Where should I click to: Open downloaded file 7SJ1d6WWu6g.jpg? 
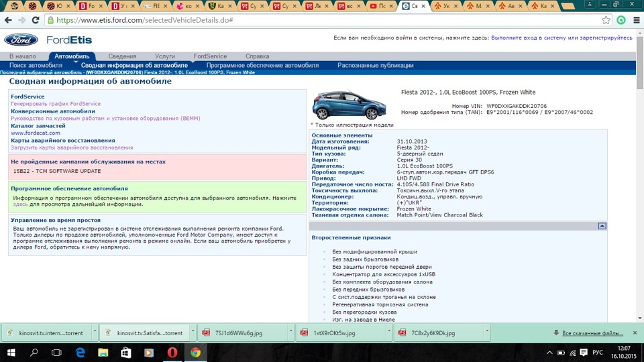click(x=242, y=333)
